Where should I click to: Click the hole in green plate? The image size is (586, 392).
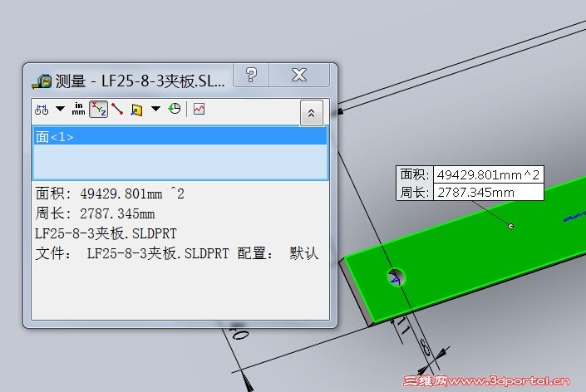[396, 277]
